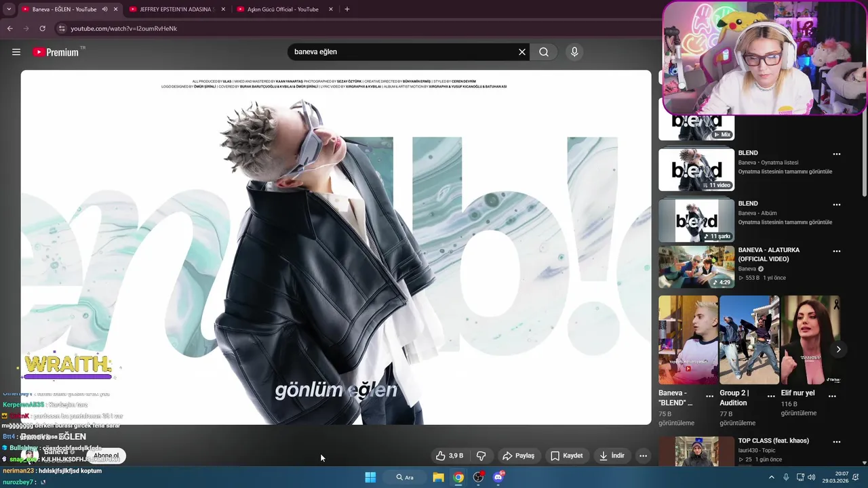
Task: Clear the search text with the X
Action: coord(522,52)
